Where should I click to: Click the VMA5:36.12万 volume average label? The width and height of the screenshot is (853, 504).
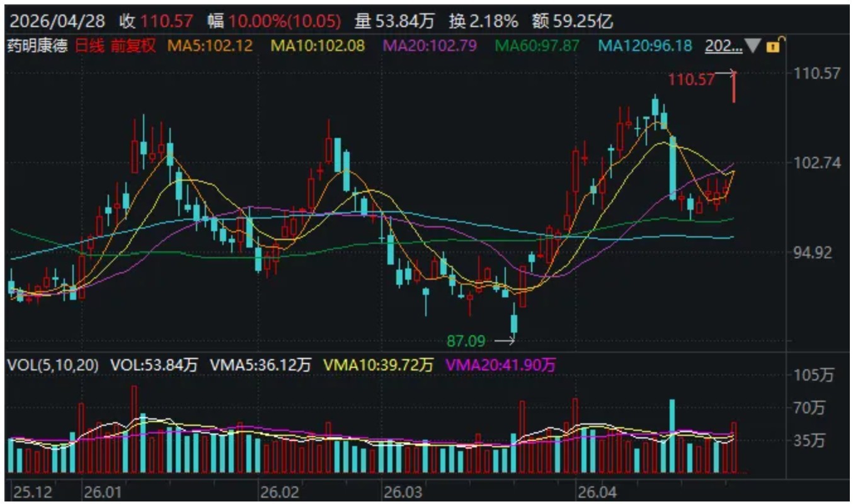click(261, 365)
